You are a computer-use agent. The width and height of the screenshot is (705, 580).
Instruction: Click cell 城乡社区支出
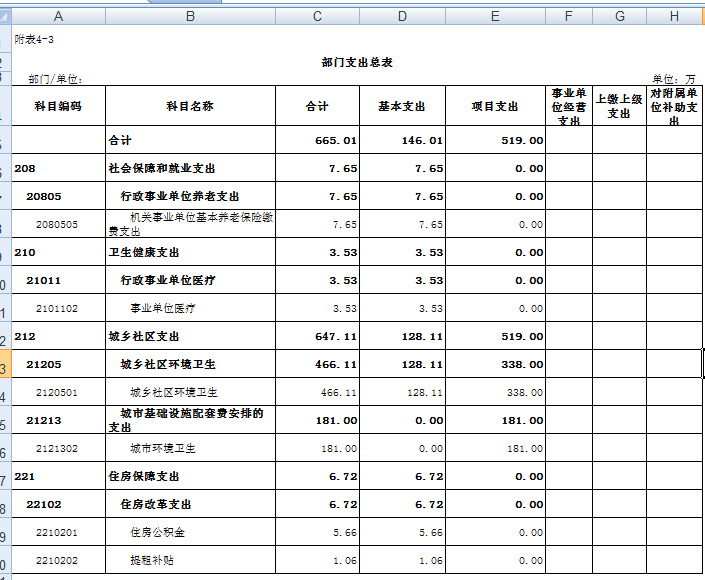point(190,336)
